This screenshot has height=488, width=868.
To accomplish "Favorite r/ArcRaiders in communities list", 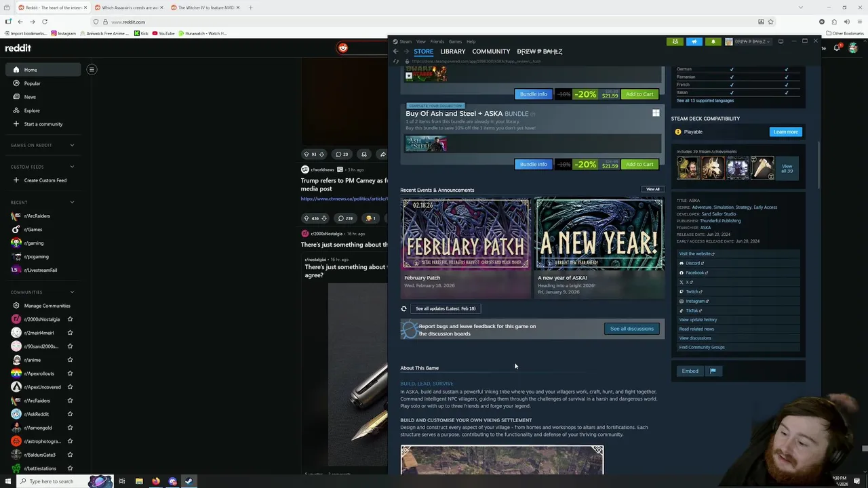I will click(x=70, y=401).
